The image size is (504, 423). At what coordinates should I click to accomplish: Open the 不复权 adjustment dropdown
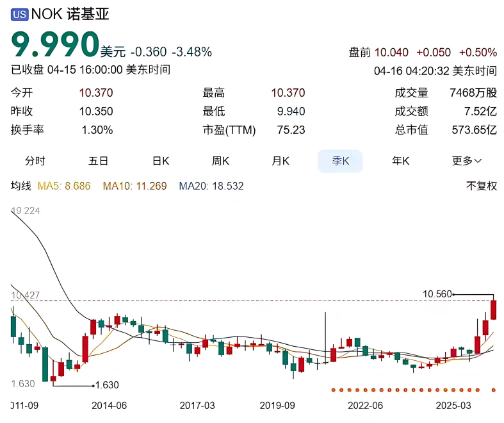point(481,187)
